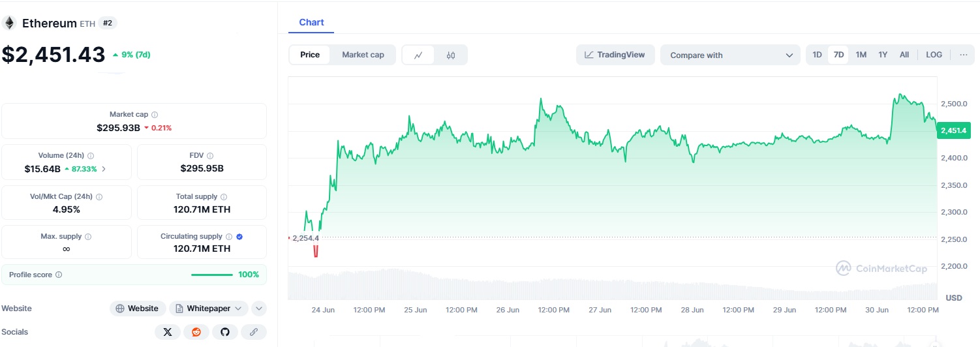Switch to line chart view icon
This screenshot has height=347, width=980.
pos(419,55)
